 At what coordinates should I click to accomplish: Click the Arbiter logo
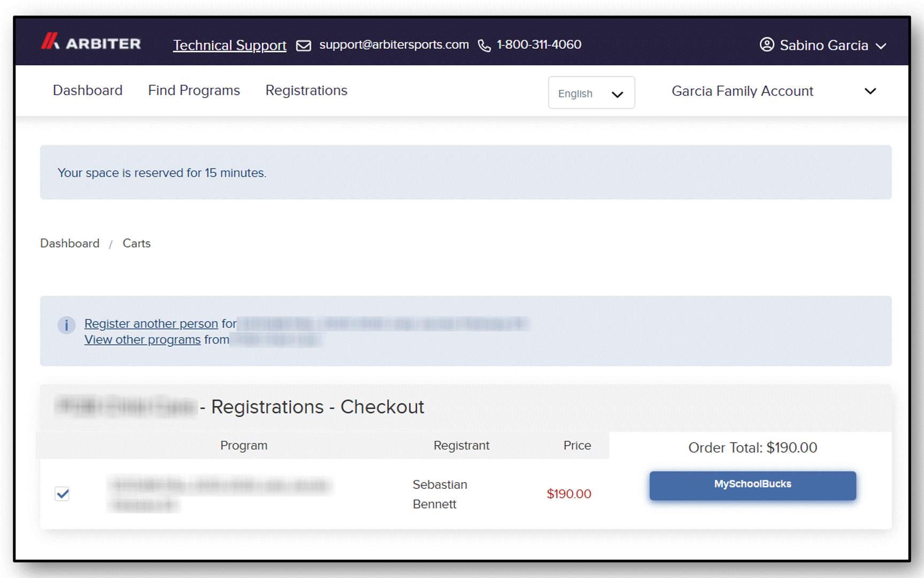point(91,42)
